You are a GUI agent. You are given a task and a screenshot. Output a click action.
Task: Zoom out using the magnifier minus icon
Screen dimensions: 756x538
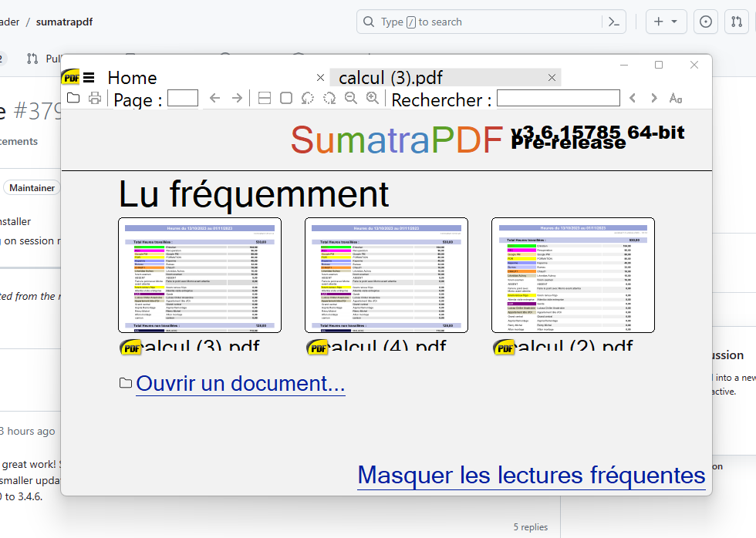(351, 98)
